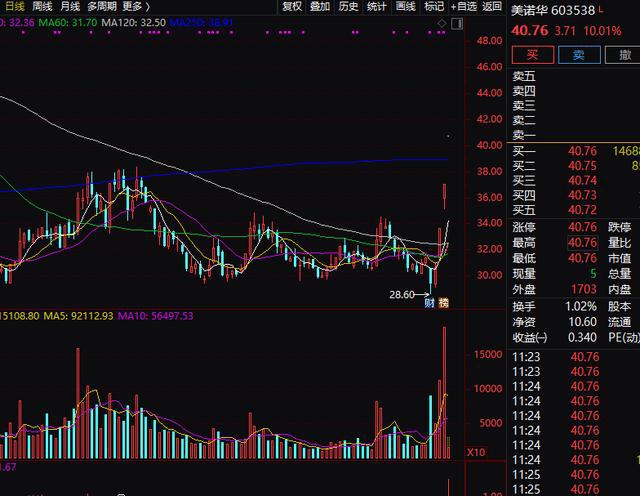Click the orange 榜 marker icon on chart
The image size is (640, 496).
coord(443,302)
